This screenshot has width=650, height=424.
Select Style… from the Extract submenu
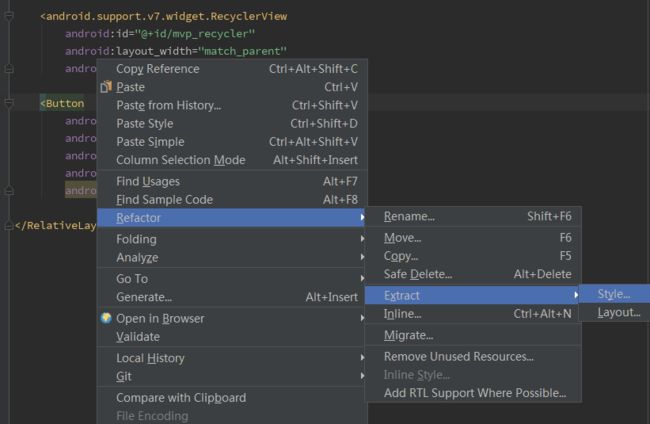click(614, 294)
